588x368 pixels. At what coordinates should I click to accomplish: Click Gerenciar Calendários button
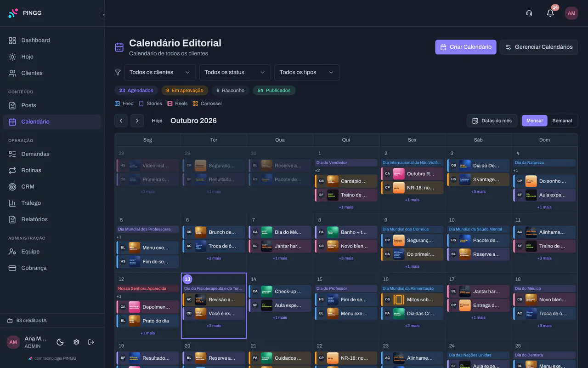click(539, 47)
